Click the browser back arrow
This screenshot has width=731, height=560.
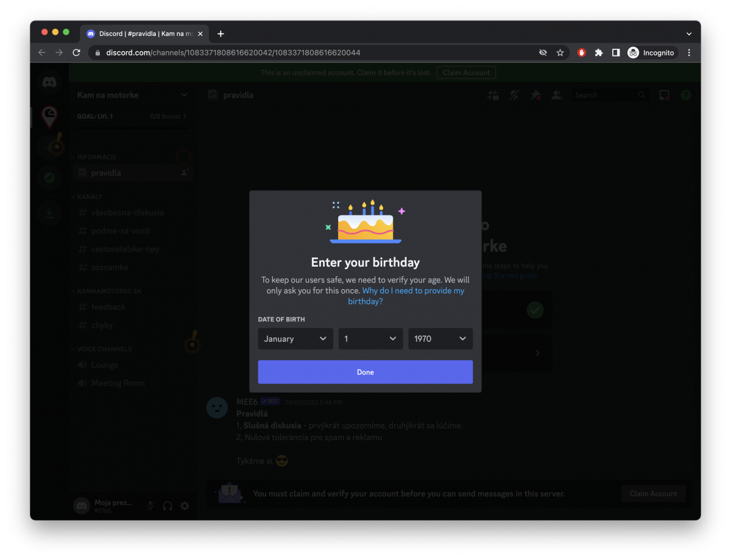pos(42,53)
